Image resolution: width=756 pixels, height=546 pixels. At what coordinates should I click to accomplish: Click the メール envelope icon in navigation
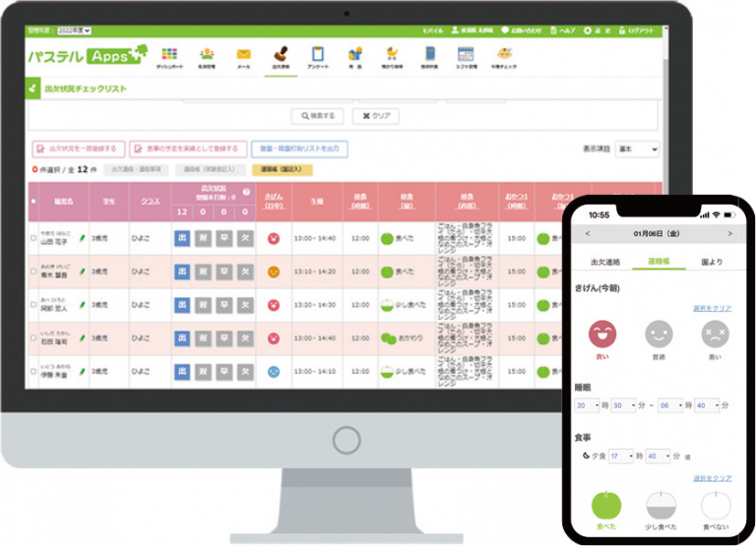pyautogui.click(x=243, y=54)
